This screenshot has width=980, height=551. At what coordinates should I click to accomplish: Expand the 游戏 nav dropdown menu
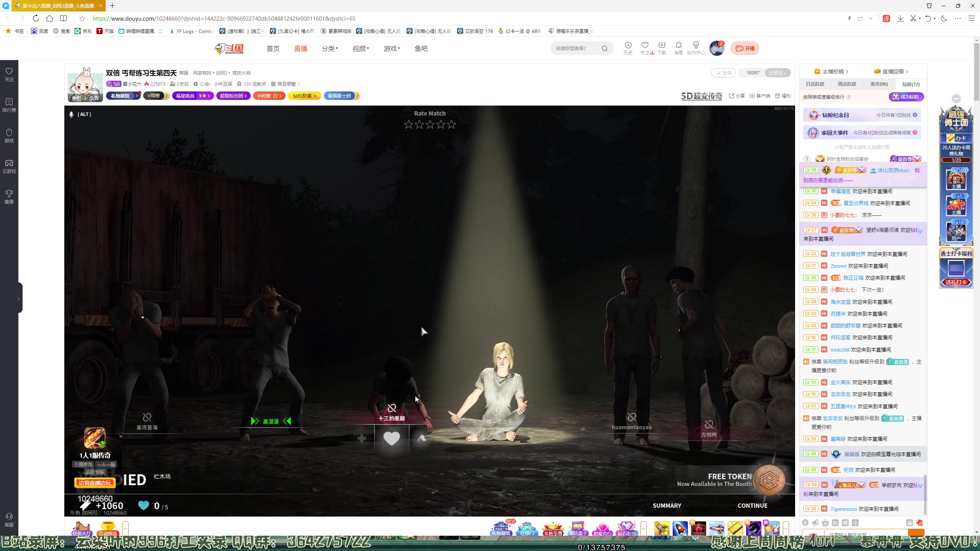[392, 49]
